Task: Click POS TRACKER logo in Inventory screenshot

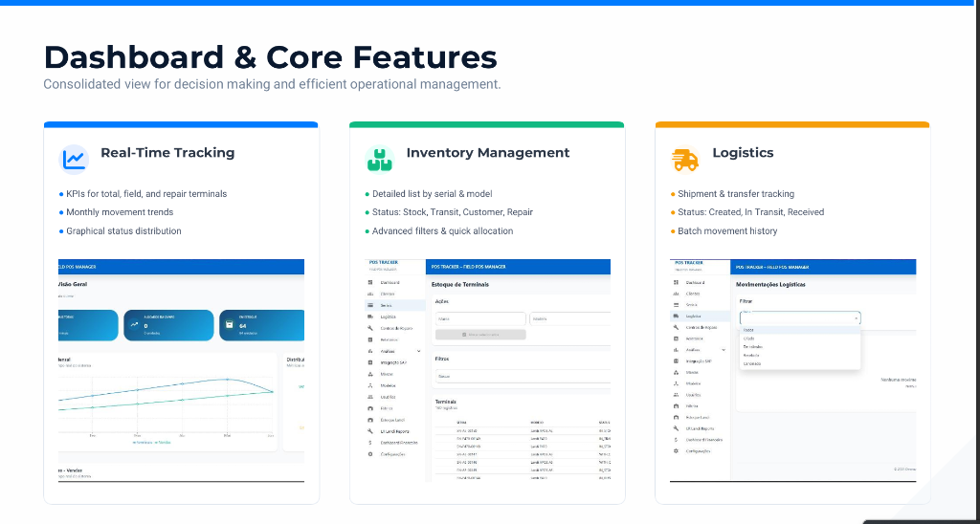Action: pos(383,263)
